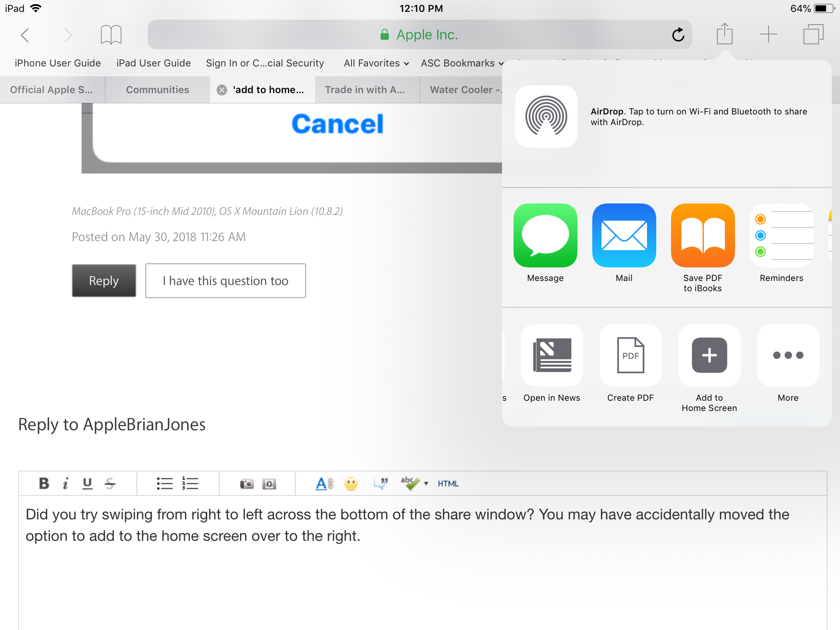
Task: Expand the All Favorites dropdown
Action: [376, 63]
